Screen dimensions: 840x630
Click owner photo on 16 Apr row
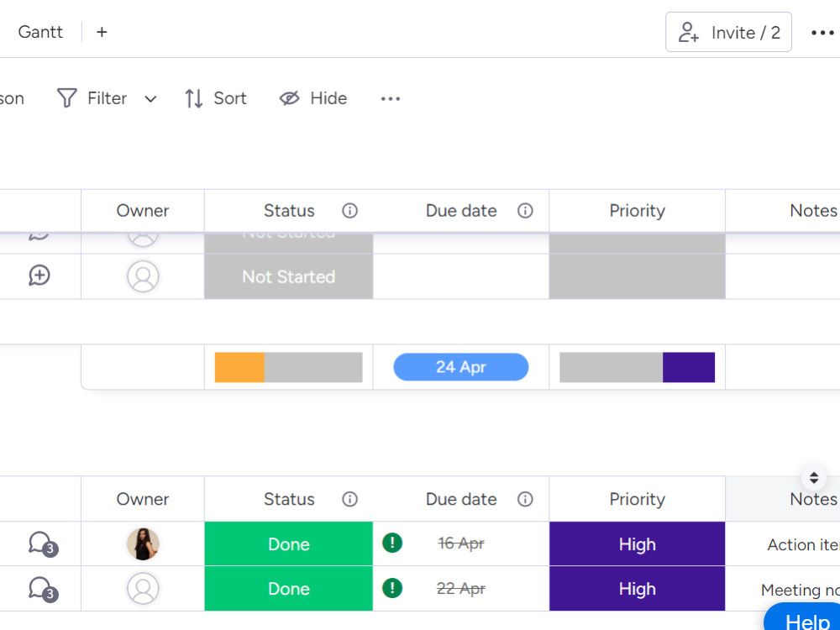point(143,543)
